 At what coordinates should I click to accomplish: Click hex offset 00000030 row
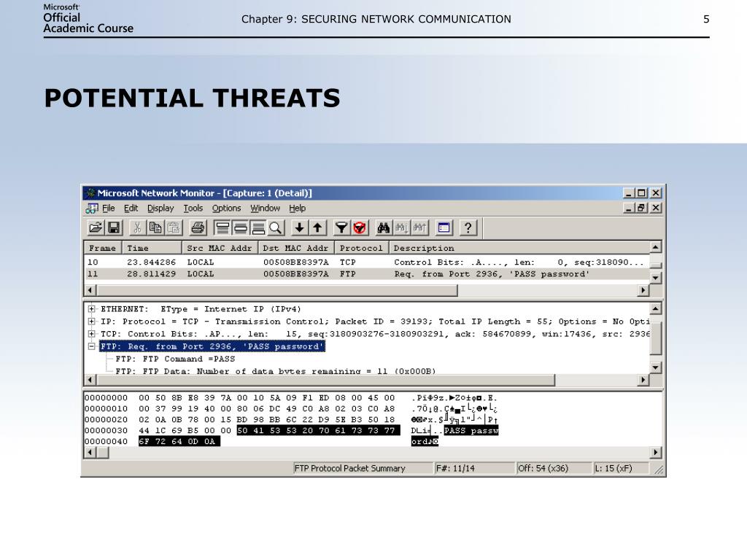tap(292, 430)
